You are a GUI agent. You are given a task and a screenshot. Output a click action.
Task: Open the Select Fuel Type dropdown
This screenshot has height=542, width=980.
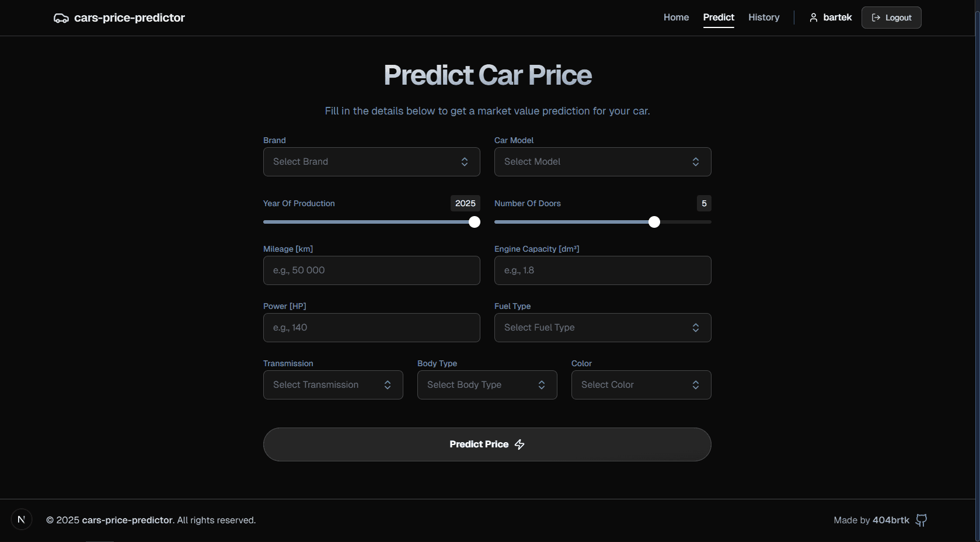[602, 328]
